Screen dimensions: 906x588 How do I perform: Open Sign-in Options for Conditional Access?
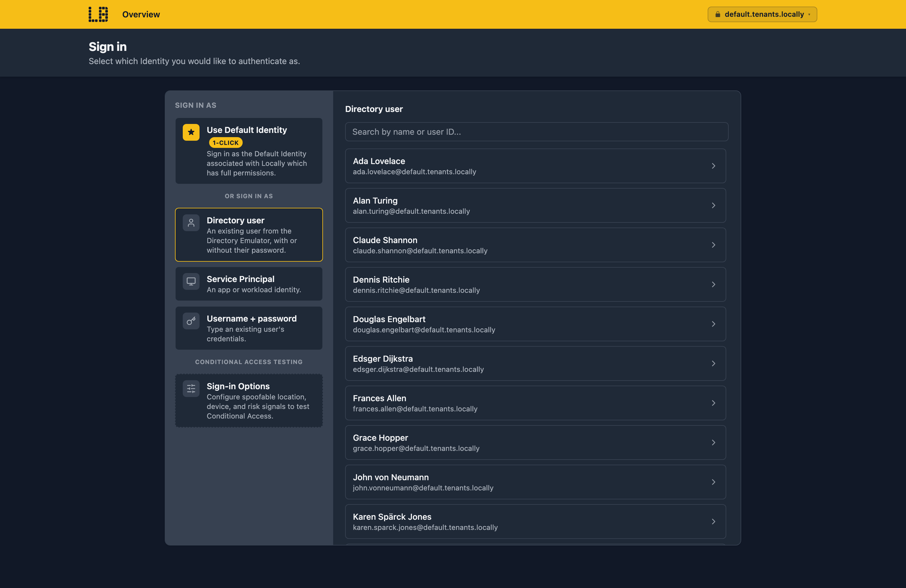click(249, 401)
